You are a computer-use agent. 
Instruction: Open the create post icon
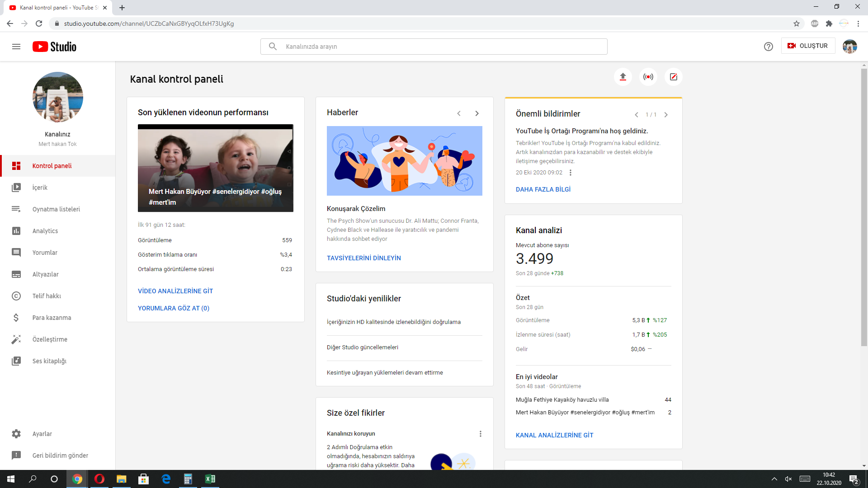coord(673,77)
